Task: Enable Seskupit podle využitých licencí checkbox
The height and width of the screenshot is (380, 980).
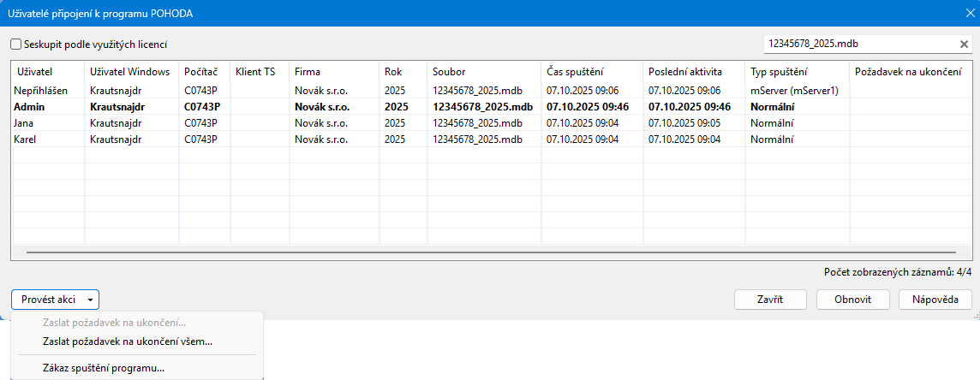Action: (16, 44)
